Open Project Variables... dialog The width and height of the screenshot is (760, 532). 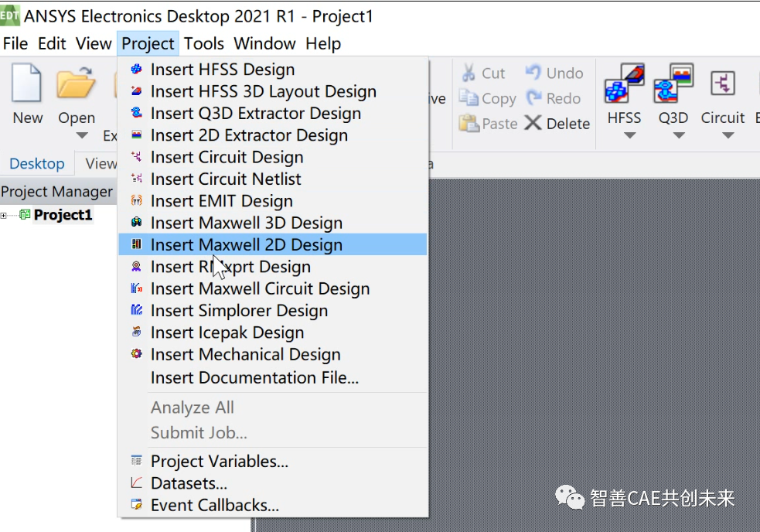tap(273, 461)
